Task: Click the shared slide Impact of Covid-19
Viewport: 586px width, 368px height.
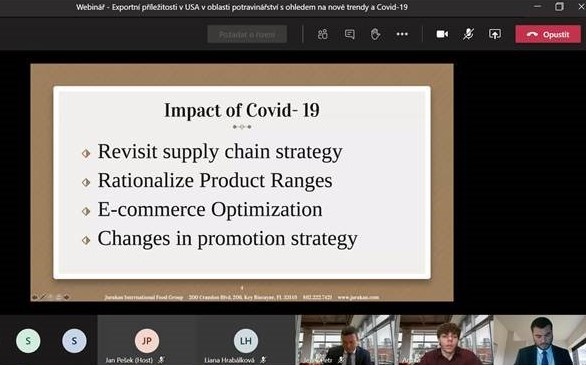Action: (242, 182)
